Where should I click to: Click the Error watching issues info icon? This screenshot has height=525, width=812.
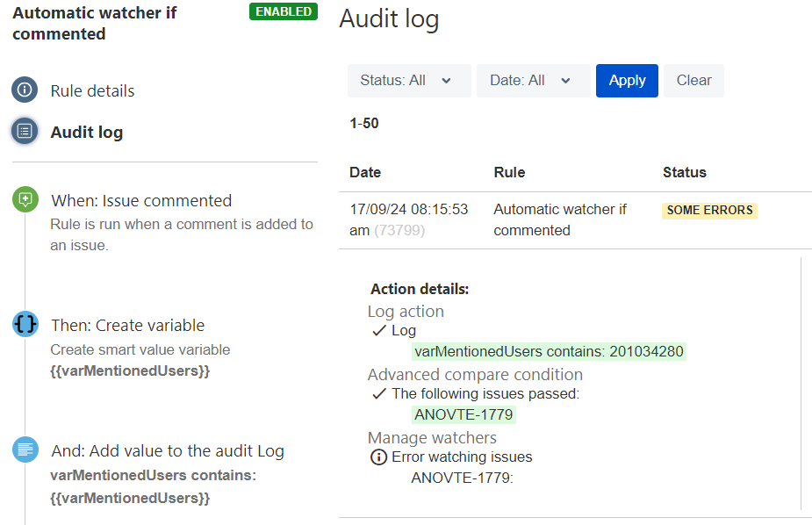378,457
